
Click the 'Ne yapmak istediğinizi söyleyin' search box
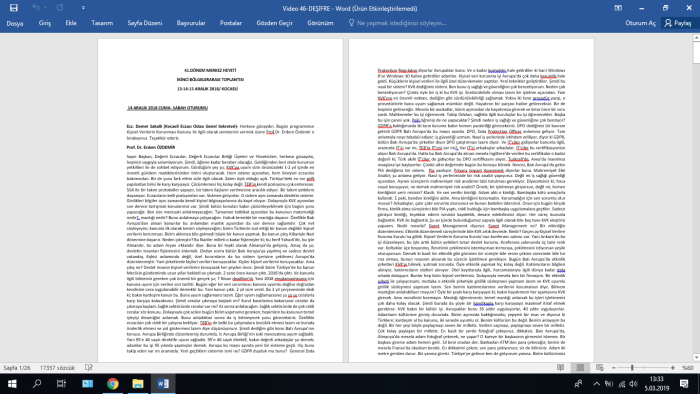click(x=397, y=23)
